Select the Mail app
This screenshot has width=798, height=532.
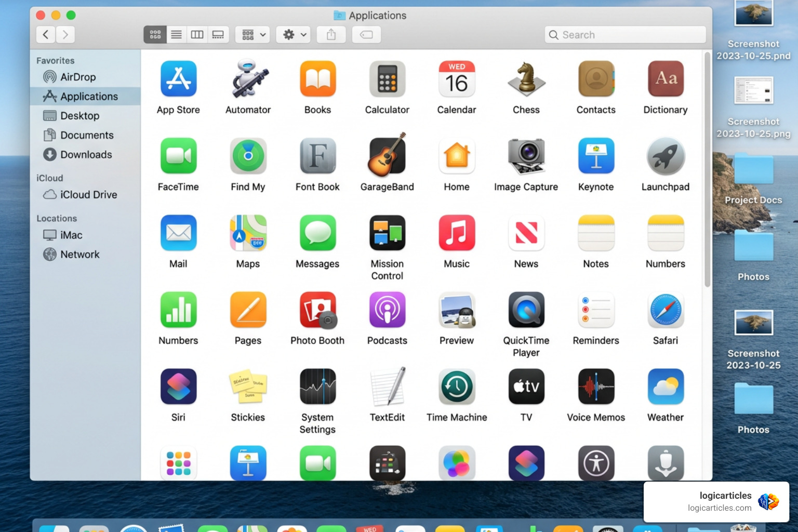178,233
